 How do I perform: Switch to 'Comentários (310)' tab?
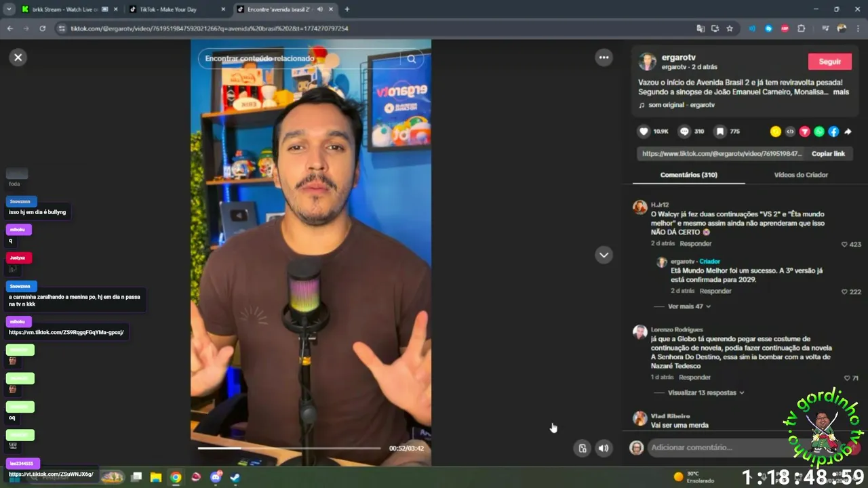click(x=688, y=175)
